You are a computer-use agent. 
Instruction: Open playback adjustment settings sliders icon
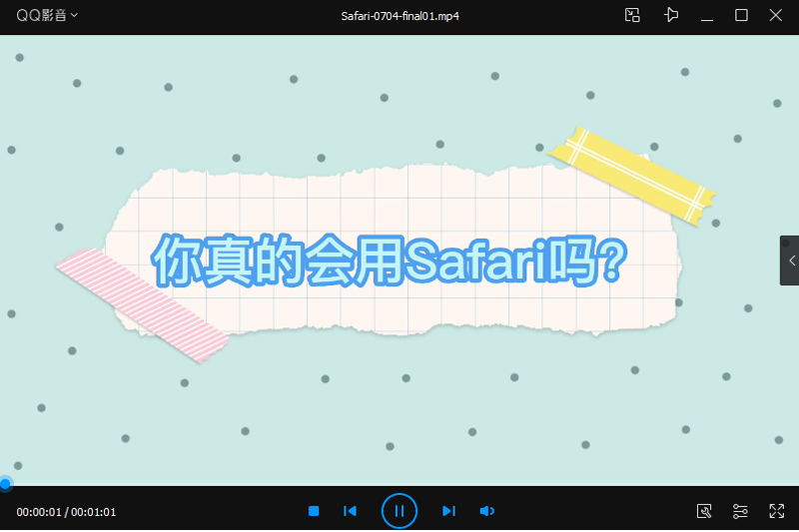(x=740, y=511)
